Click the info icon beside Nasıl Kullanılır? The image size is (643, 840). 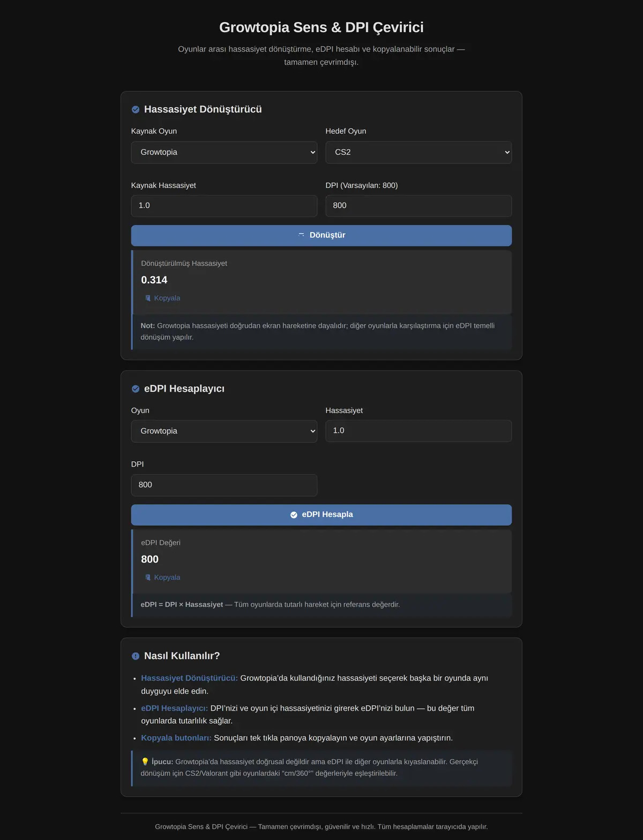136,656
